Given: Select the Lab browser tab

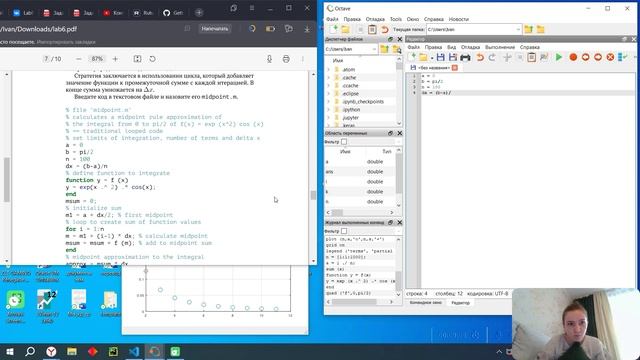Looking at the screenshot, I should 23,13.
